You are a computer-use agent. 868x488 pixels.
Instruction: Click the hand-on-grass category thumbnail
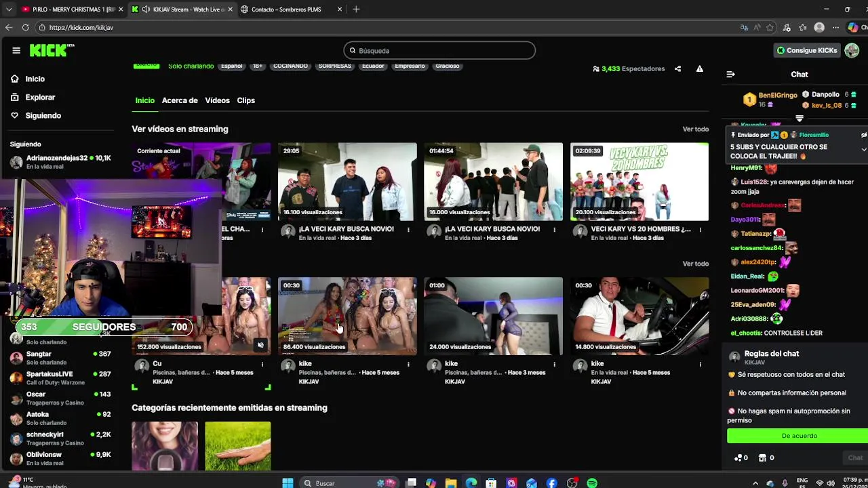coord(237,446)
